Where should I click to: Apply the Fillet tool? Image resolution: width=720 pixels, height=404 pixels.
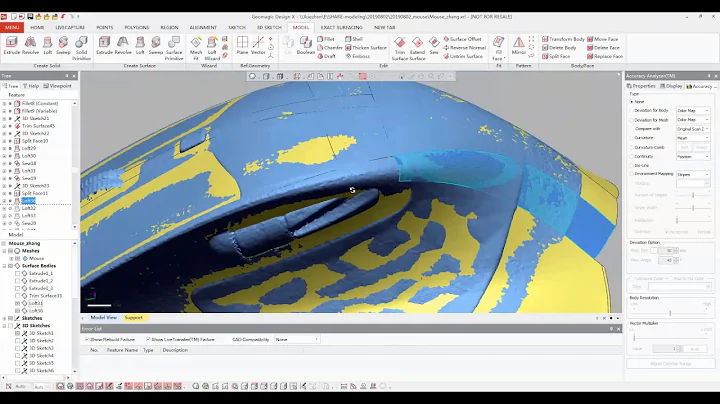point(326,39)
